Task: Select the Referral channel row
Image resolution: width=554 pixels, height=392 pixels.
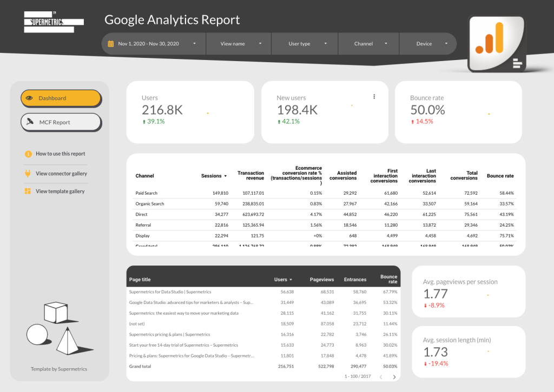Action: 325,225
